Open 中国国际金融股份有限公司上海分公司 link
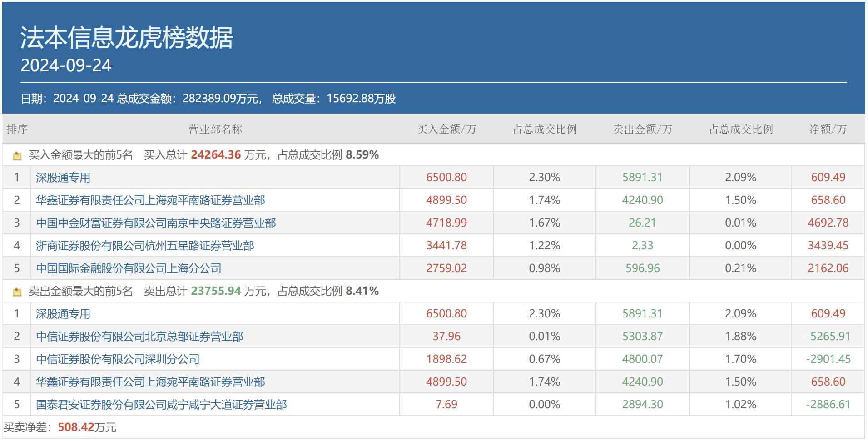 [129, 268]
